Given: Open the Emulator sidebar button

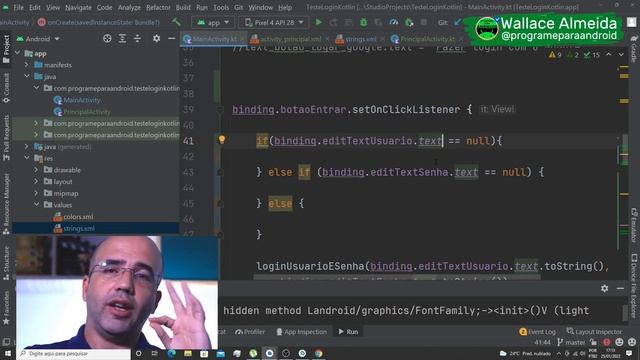Looking at the screenshot, I should coord(634,225).
